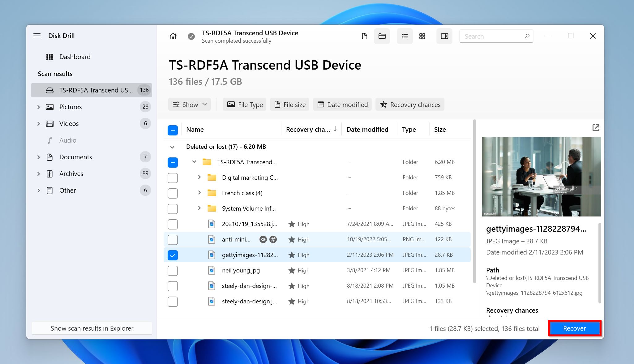Toggle the anti-mini... file checkbox
Image resolution: width=634 pixels, height=364 pixels.
[x=173, y=239]
